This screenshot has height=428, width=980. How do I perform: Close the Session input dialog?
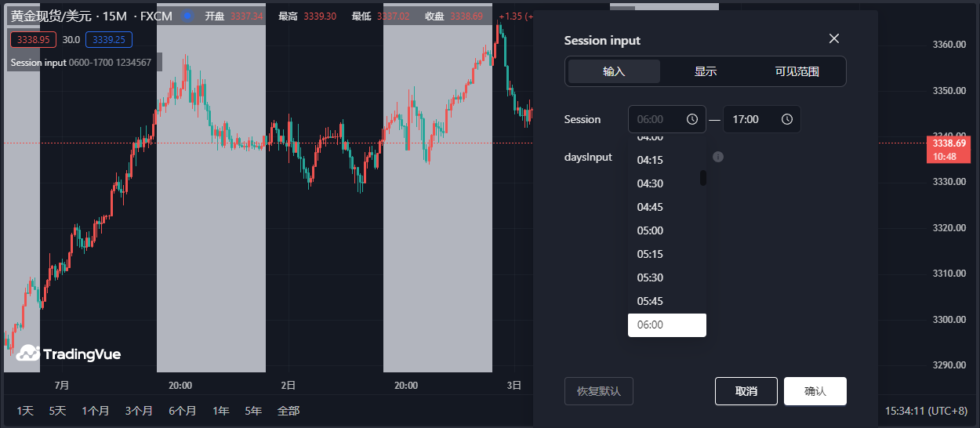tap(834, 39)
